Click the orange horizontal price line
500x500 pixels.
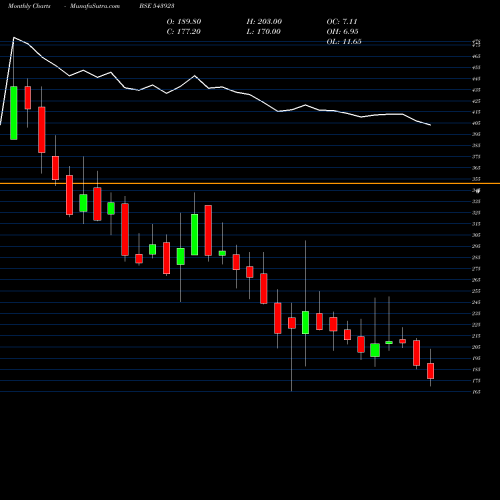pos(250,183)
